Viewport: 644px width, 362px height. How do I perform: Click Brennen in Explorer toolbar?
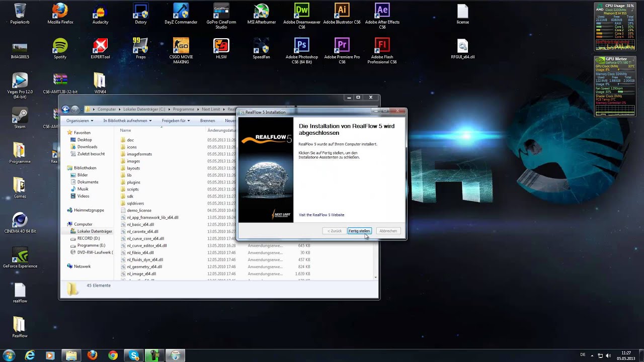point(207,121)
